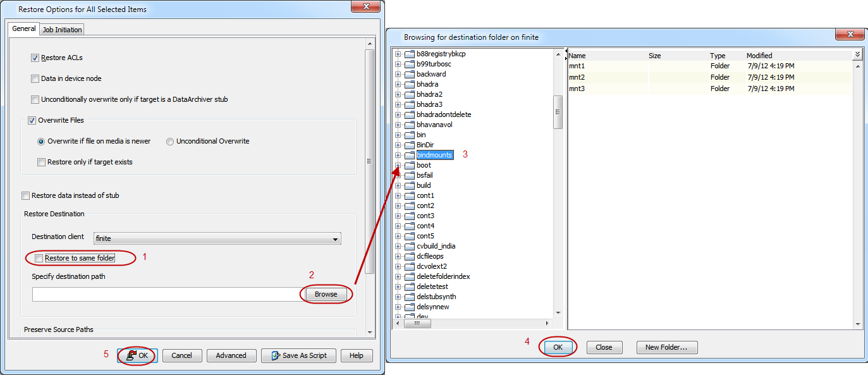Expand the cont1 folder tree node
This screenshot has height=375, width=868.
pos(398,195)
